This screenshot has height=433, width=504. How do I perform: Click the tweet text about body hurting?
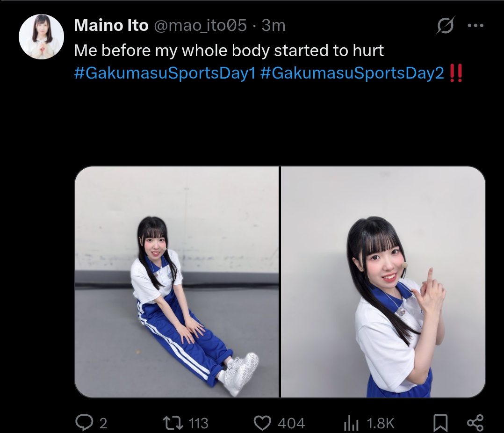[x=229, y=51]
